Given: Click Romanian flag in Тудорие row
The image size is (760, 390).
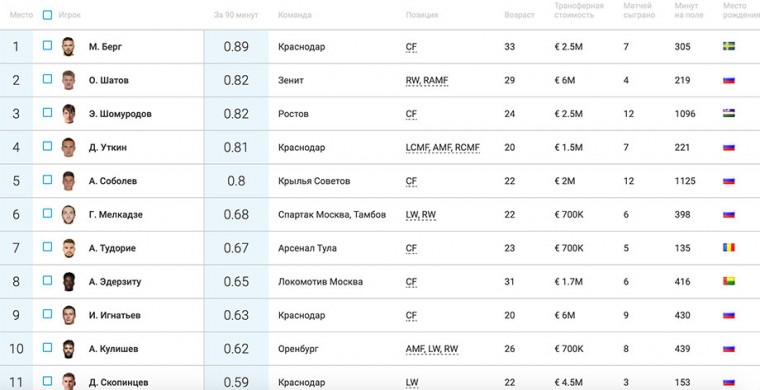Looking at the screenshot, I should (728, 248).
